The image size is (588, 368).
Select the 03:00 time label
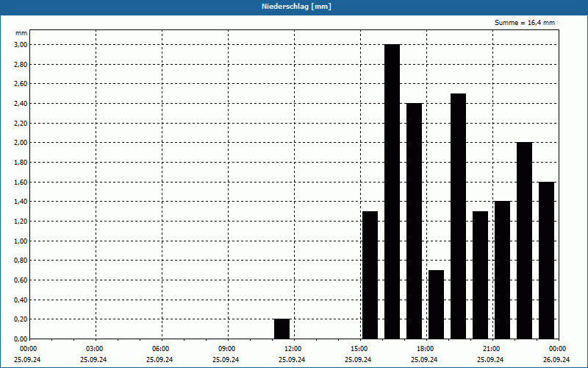pos(95,349)
